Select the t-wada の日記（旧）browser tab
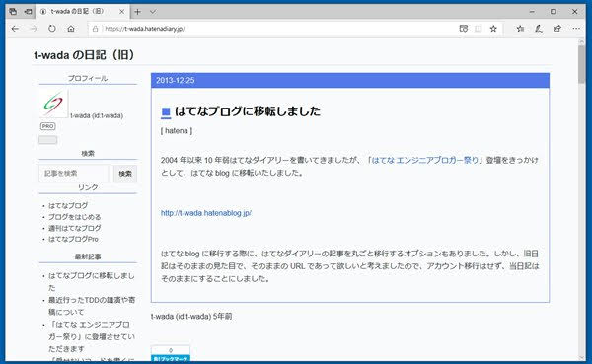 coord(82,12)
